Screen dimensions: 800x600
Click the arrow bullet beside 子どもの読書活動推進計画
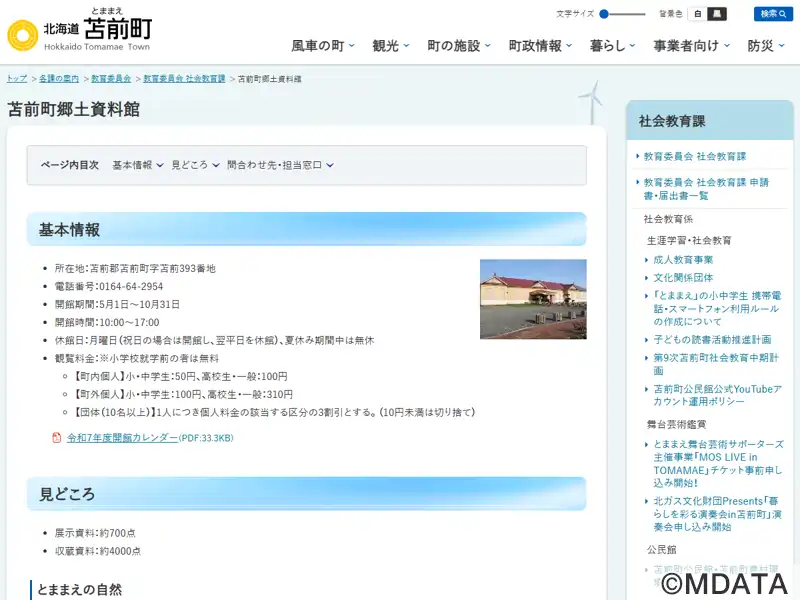(x=647, y=340)
